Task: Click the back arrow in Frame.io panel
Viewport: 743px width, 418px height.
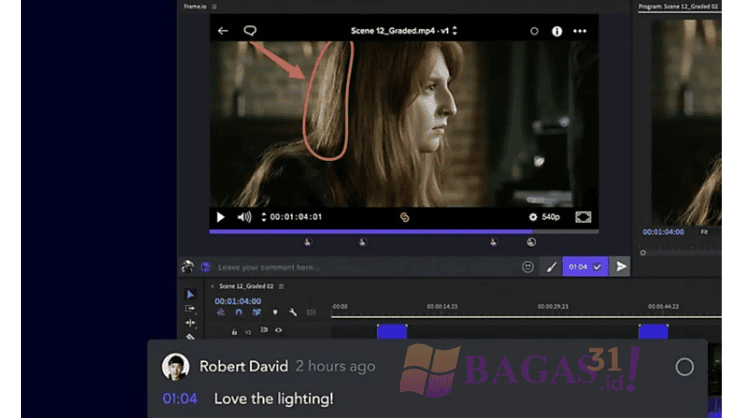Action: [223, 31]
